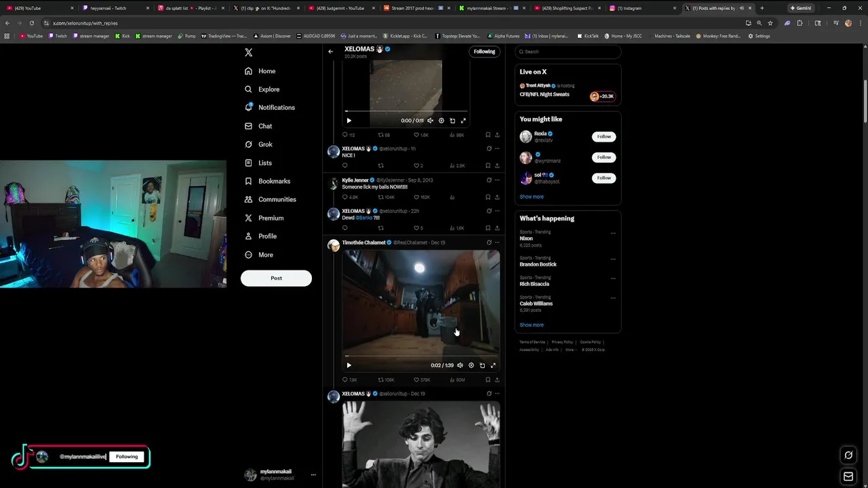Click the Bookmarks sidebar icon
The height and width of the screenshot is (488, 868).
coord(248,181)
